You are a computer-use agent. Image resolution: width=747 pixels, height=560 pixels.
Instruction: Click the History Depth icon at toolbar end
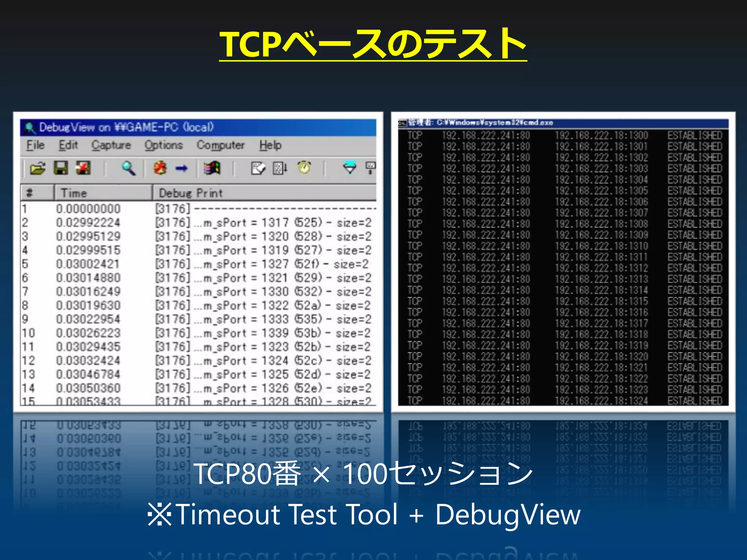click(x=371, y=168)
